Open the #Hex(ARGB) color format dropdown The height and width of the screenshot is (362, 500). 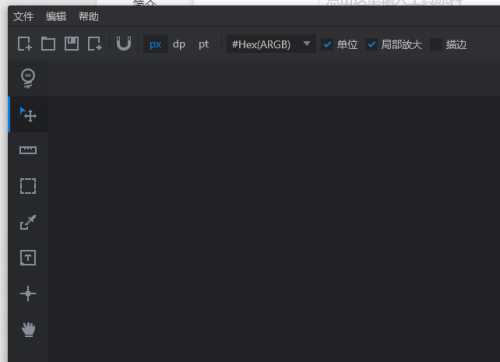(271, 44)
